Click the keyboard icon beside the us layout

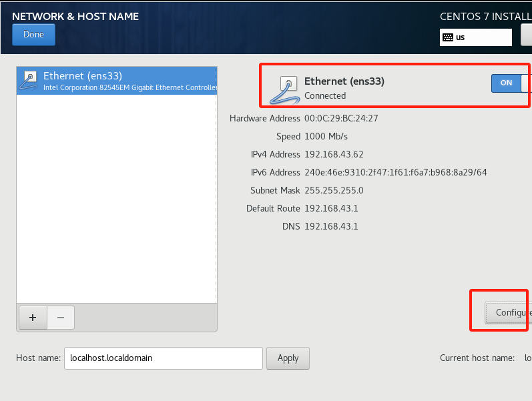tap(447, 37)
